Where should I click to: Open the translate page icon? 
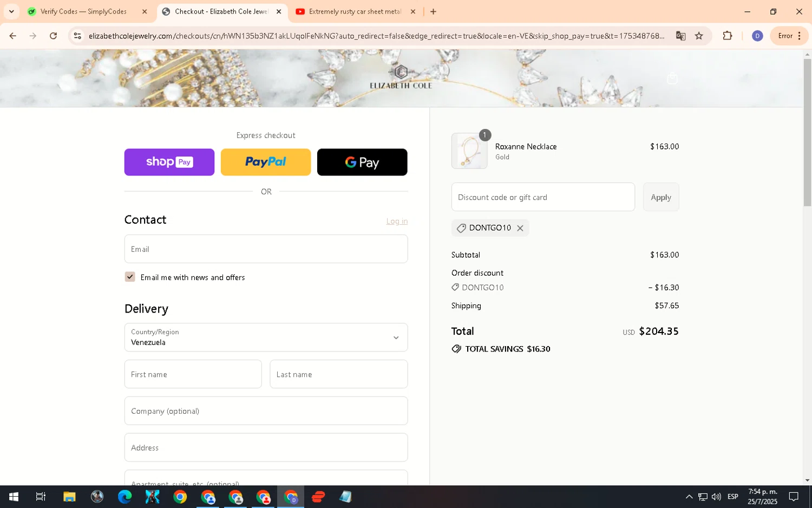(680, 36)
